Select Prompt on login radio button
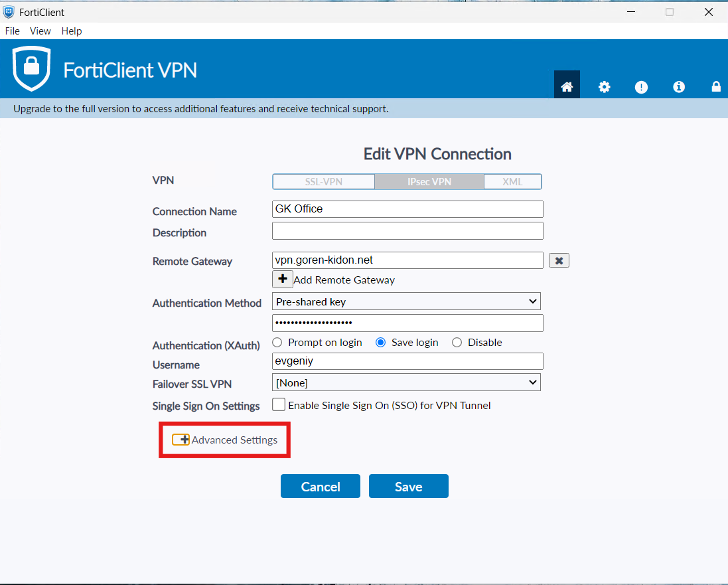The width and height of the screenshot is (728, 585). 277,343
